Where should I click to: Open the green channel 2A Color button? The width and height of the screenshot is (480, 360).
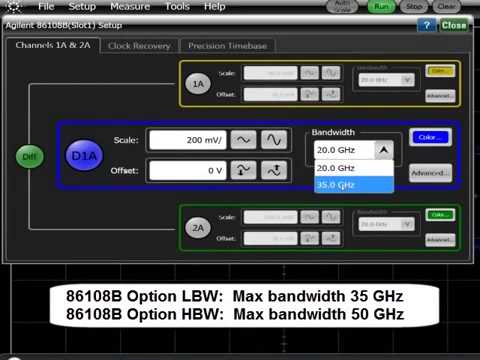(x=440, y=215)
